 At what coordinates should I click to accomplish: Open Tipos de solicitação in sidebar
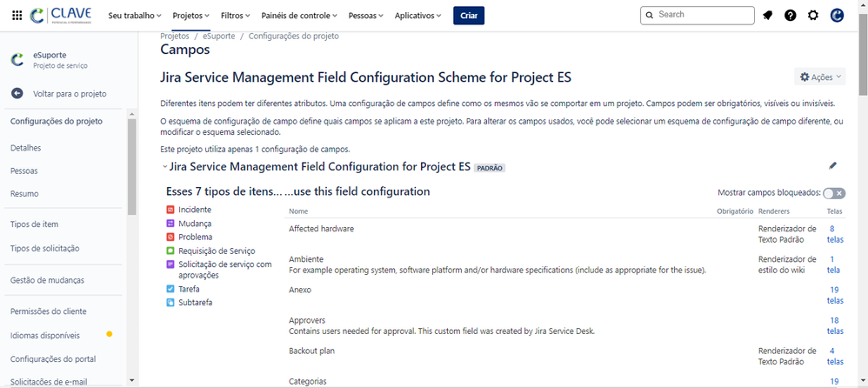[x=45, y=249]
